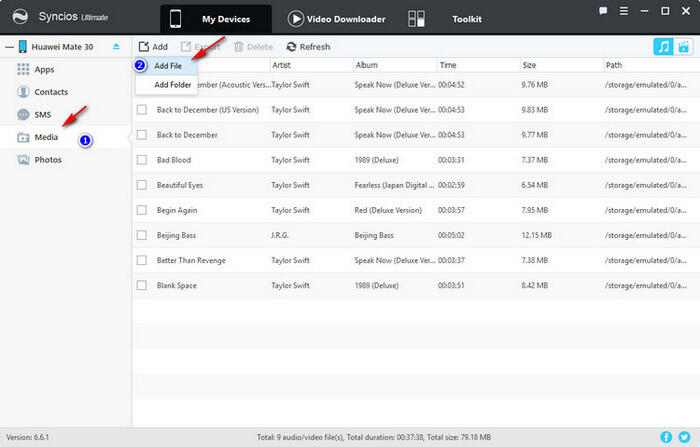The height and width of the screenshot is (447, 700).
Task: Open the feedback message icon
Action: coord(603,11)
